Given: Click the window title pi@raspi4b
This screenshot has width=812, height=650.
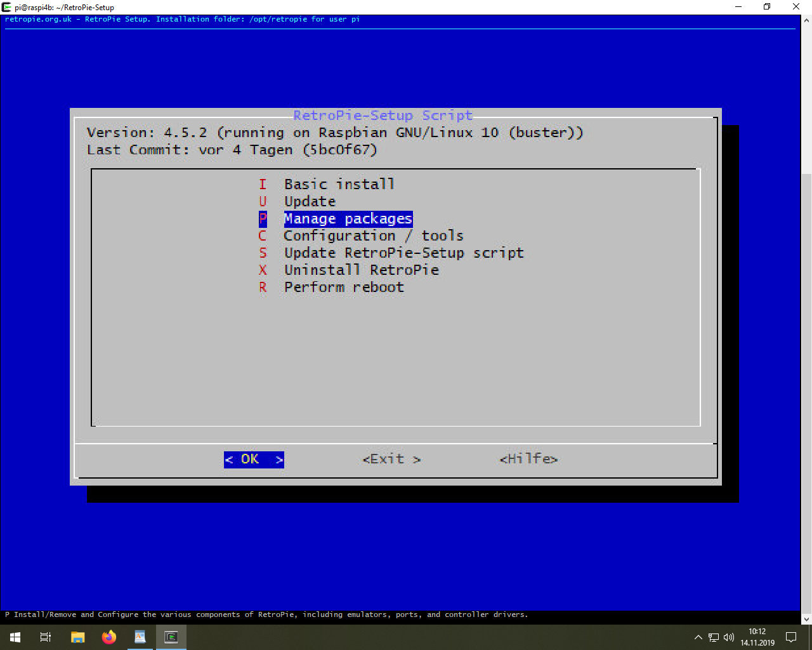Looking at the screenshot, I should (x=64, y=8).
